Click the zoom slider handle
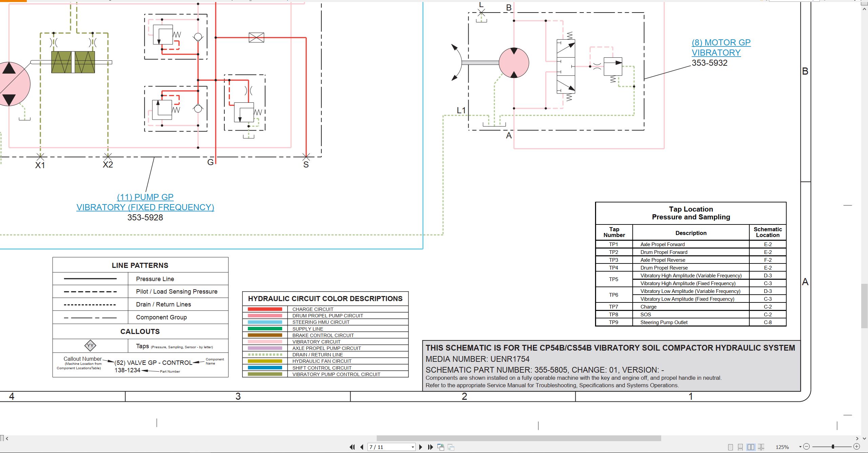Viewport: 868px width, 453px height. [833, 447]
